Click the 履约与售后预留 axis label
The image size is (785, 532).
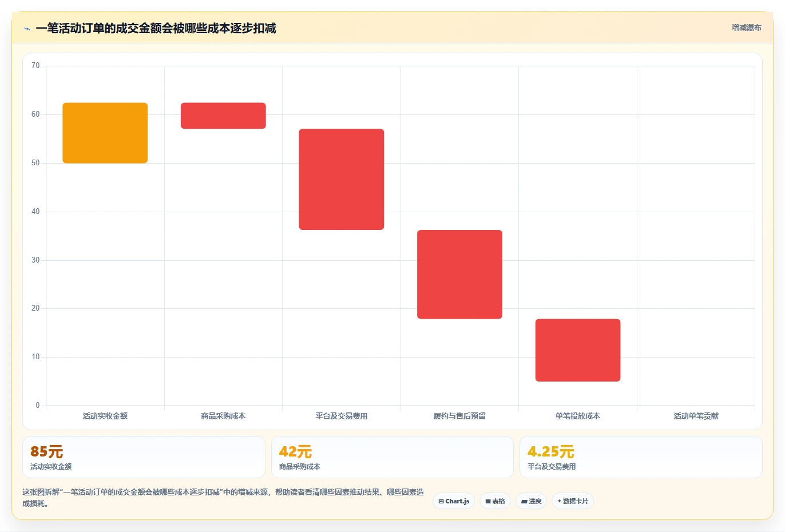(459, 416)
